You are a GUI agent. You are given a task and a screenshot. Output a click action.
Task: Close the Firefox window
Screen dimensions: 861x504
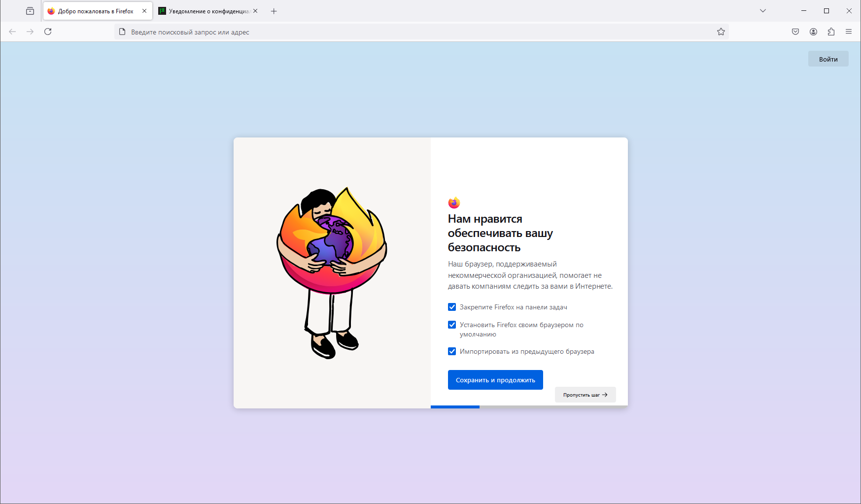point(849,11)
